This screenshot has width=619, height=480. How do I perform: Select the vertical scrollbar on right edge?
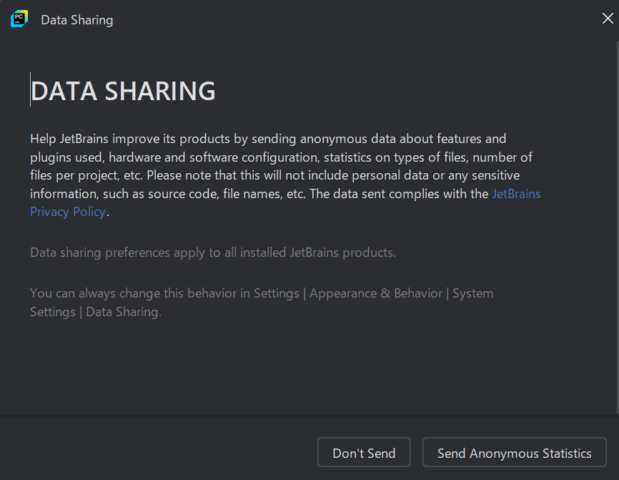(617, 227)
